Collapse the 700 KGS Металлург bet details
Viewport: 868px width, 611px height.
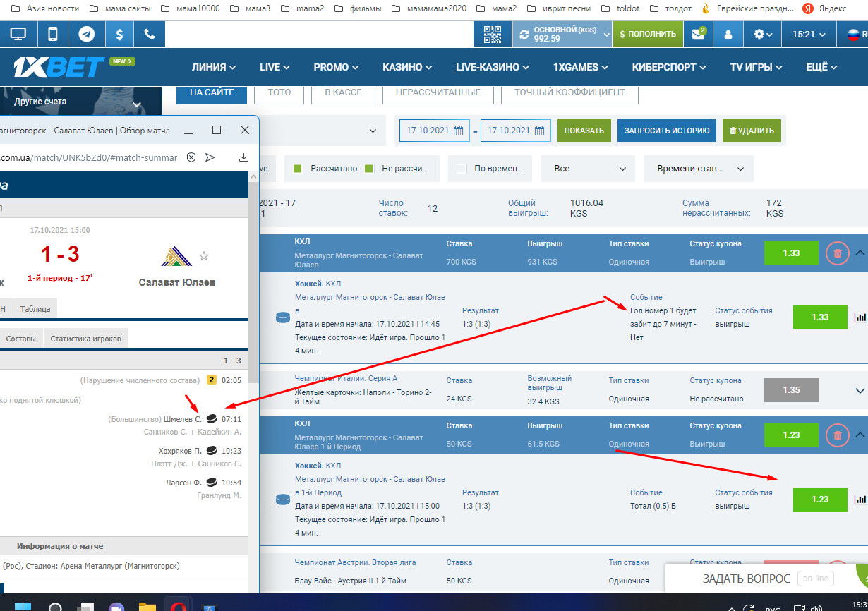(x=860, y=253)
